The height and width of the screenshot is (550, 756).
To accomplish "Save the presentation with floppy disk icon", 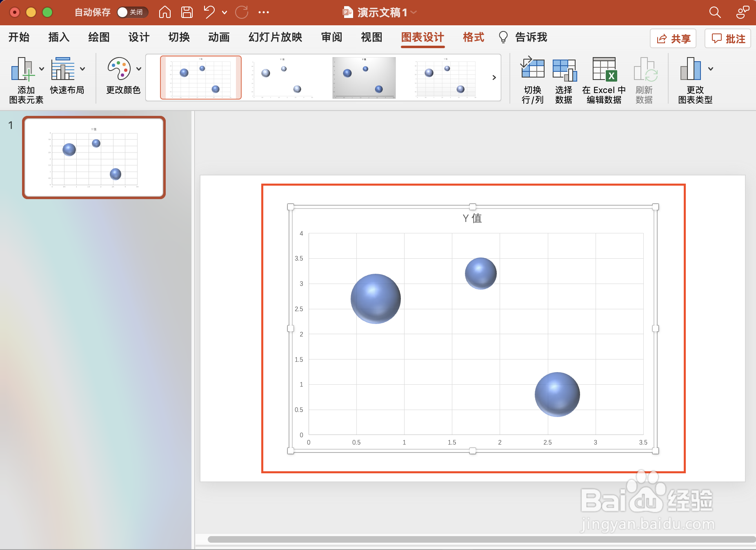I will coord(187,12).
